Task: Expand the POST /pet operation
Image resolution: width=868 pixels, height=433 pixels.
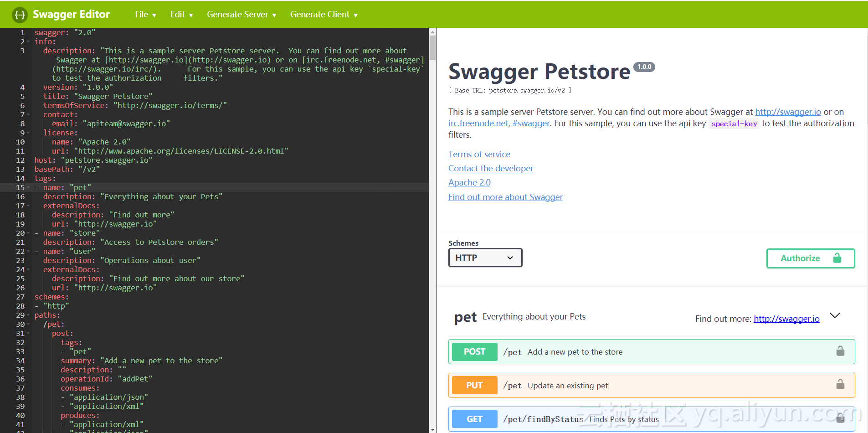Action: 652,351
